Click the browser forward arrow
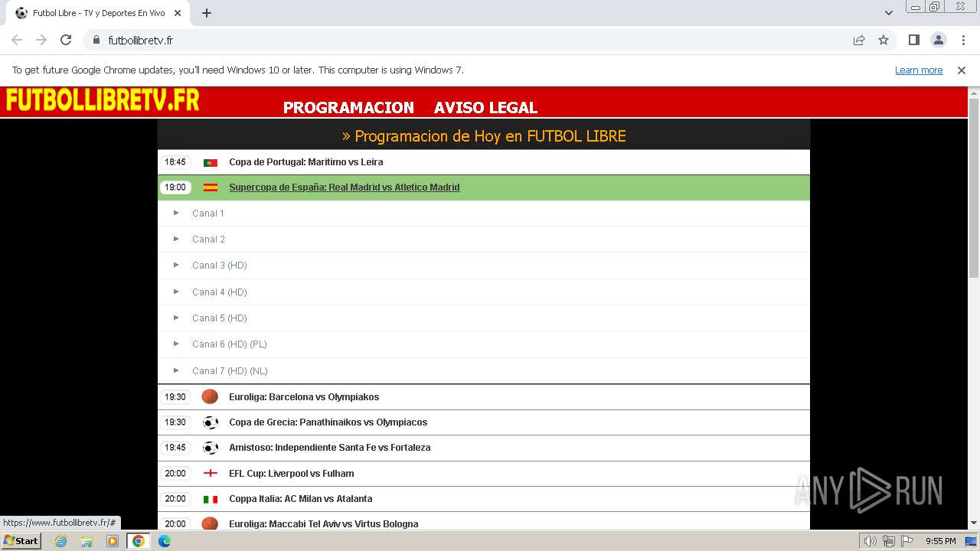Image resolution: width=980 pixels, height=551 pixels. coord(41,40)
